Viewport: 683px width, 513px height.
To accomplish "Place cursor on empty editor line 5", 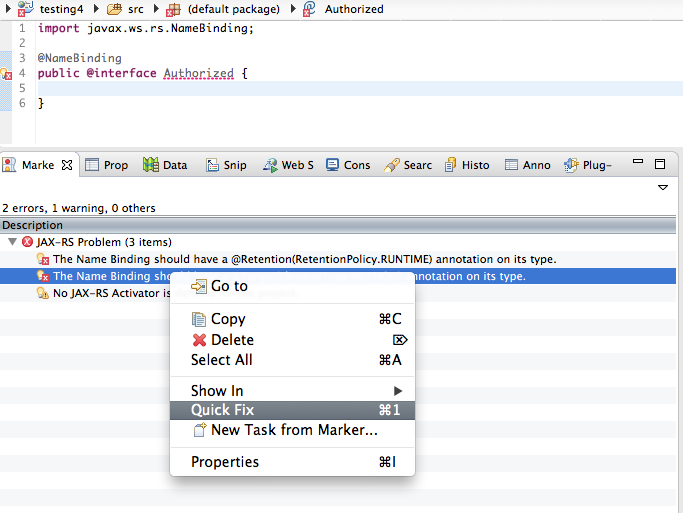I will tap(360, 88).
